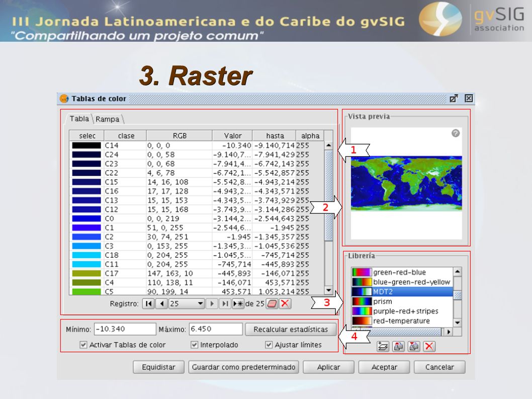Click the world map preview image
532x399 pixels.
[406, 183]
